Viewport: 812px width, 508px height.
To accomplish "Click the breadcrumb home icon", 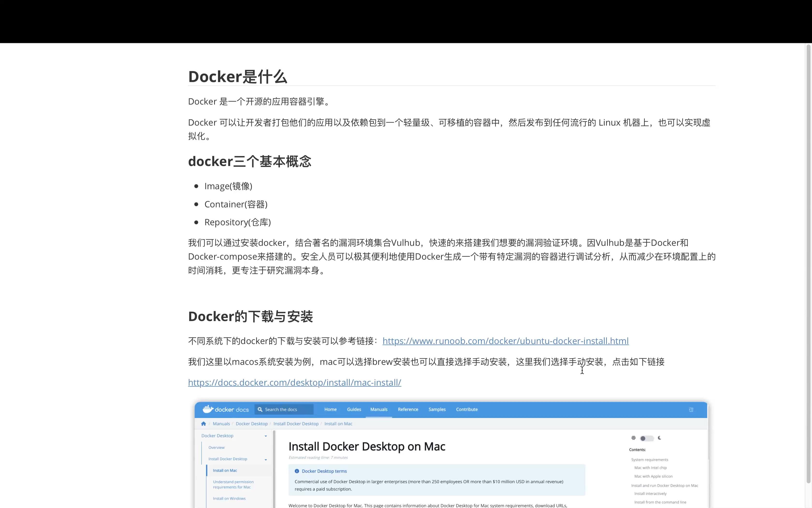I will [x=203, y=424].
